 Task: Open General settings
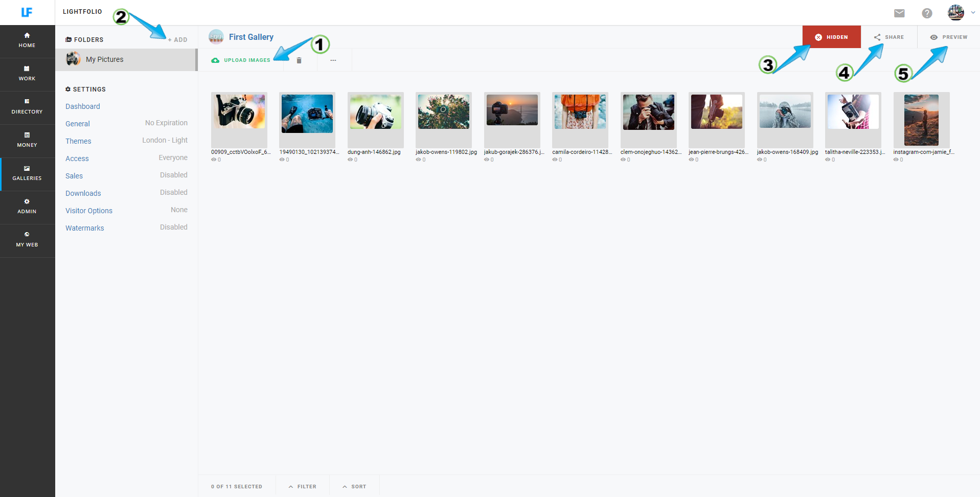pyautogui.click(x=78, y=124)
